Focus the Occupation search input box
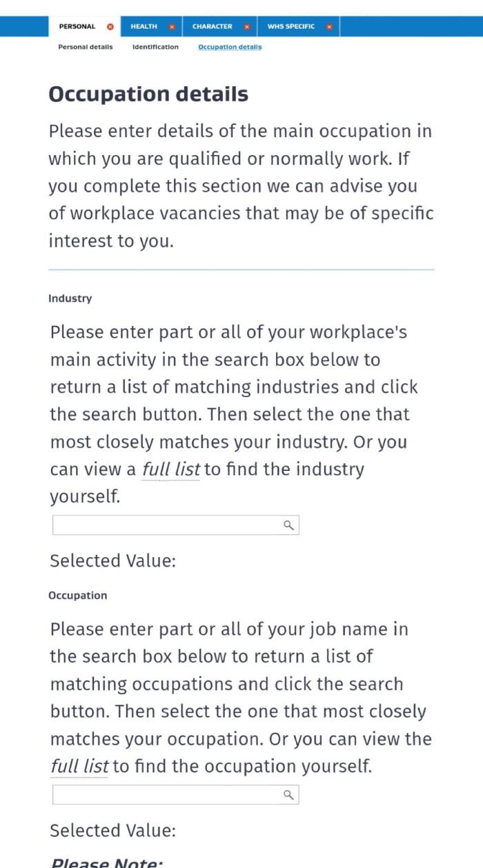Viewport: 483px width, 868px height. tap(167, 795)
